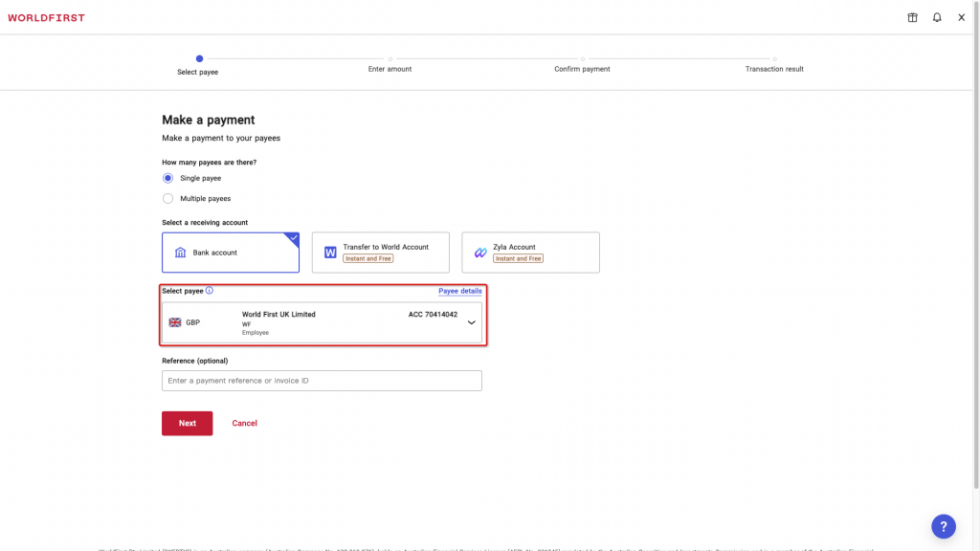980x551 pixels.
Task: Open the rewards gift icon in header
Action: [x=913, y=17]
